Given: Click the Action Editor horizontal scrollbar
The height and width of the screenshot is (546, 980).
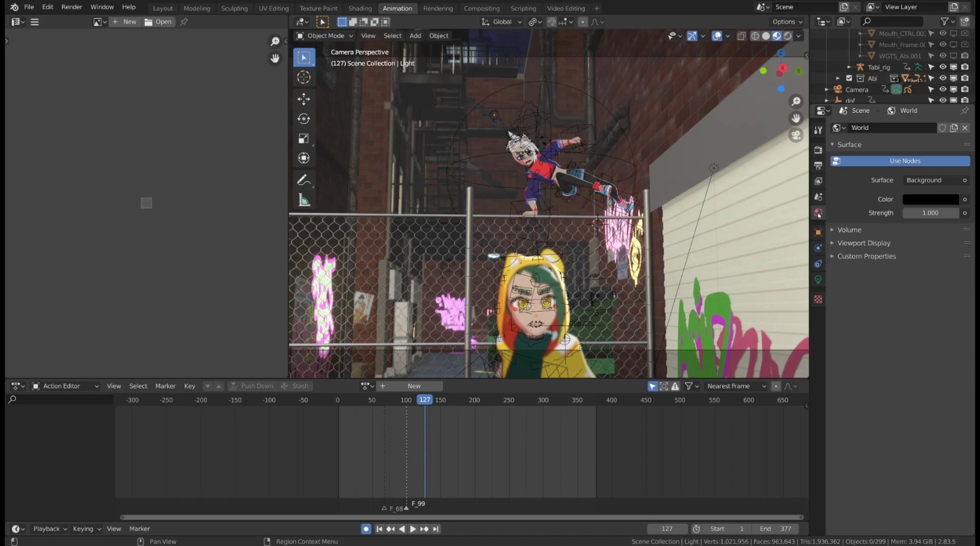Looking at the screenshot, I should click(x=461, y=518).
